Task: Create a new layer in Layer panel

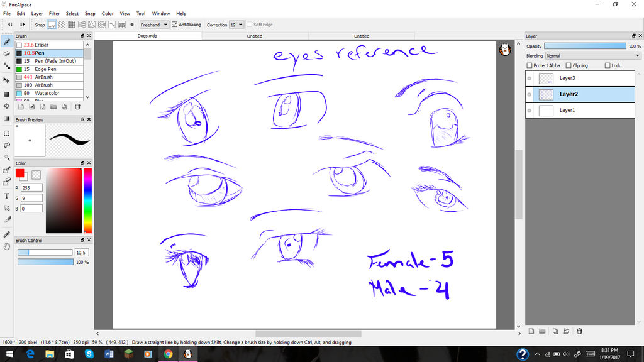Action: (531, 331)
